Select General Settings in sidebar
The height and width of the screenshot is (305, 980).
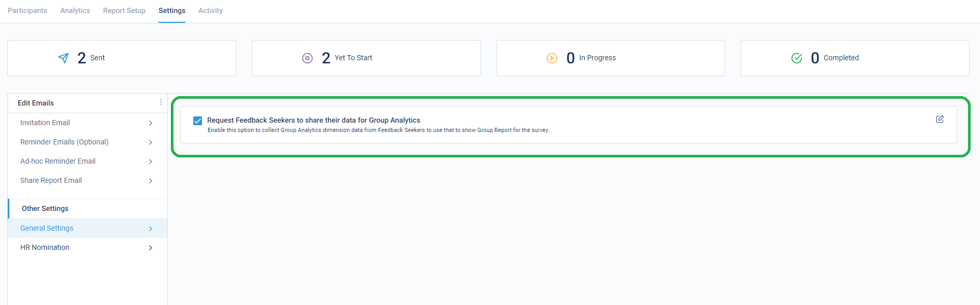click(x=87, y=228)
